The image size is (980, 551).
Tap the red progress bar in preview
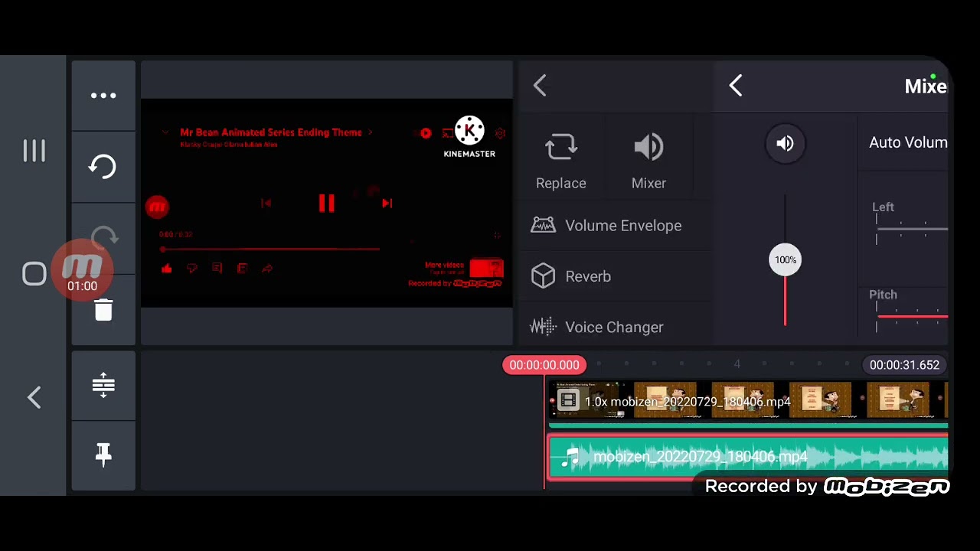[x=270, y=249]
